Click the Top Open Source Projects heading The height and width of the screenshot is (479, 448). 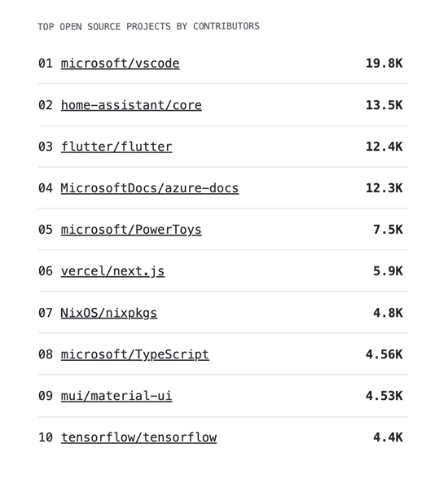148,27
